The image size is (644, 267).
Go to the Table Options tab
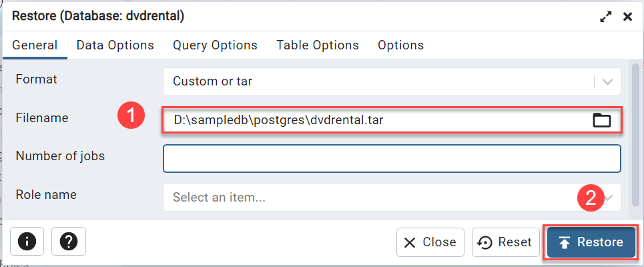pos(318,45)
